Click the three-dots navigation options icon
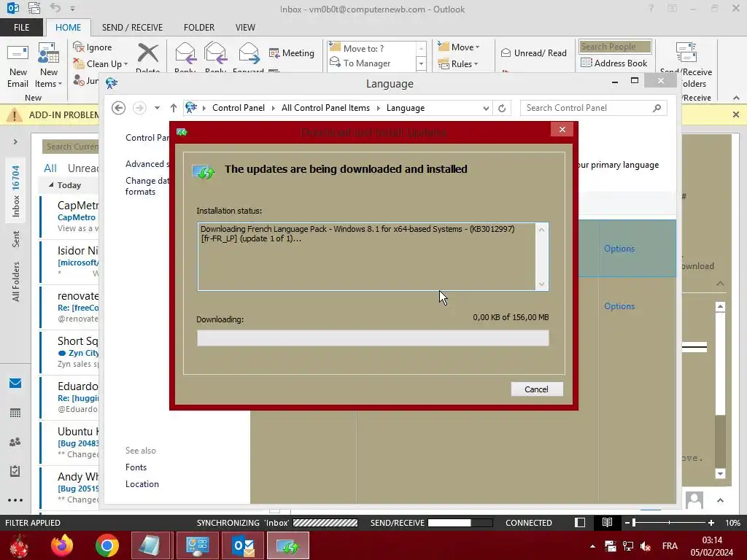Image resolution: width=747 pixels, height=560 pixels. (x=15, y=500)
